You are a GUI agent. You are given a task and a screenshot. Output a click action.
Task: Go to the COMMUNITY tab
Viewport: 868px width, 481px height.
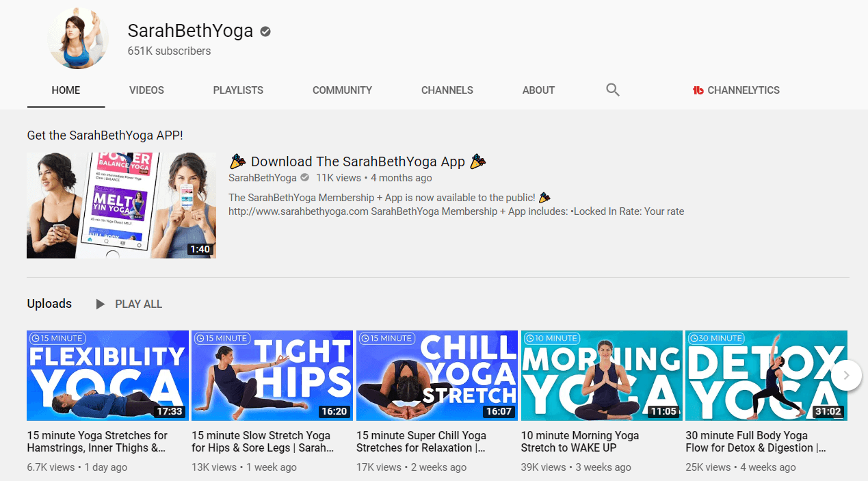[x=342, y=90]
